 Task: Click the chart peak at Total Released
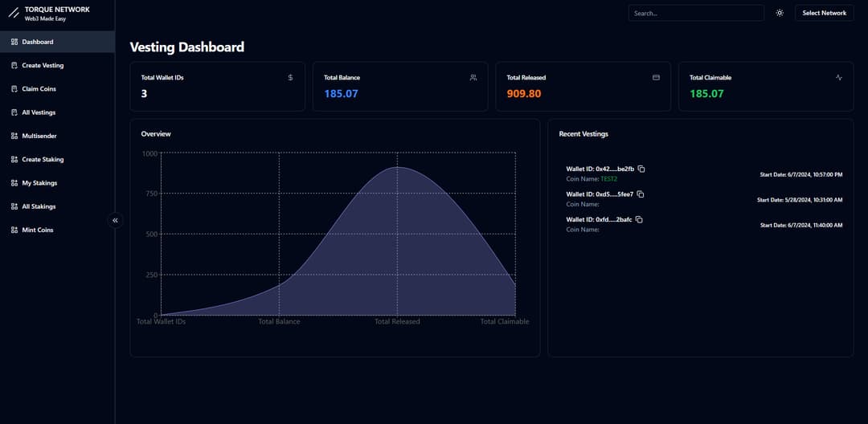[x=397, y=167]
